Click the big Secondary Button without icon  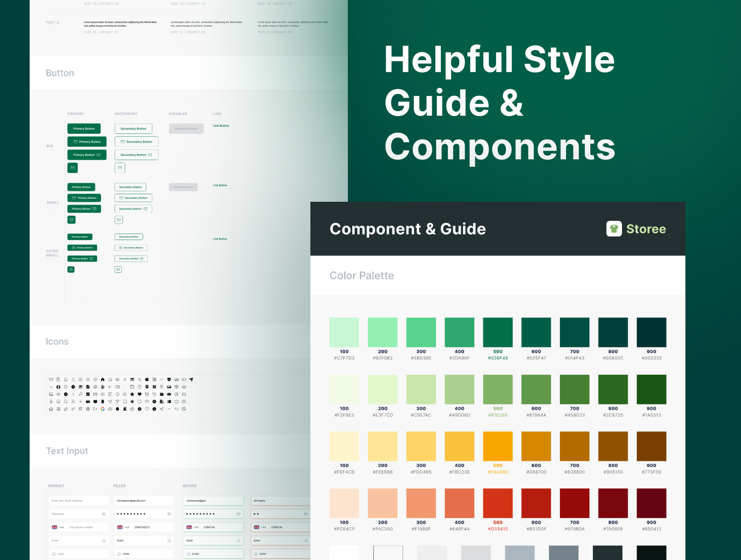[133, 129]
